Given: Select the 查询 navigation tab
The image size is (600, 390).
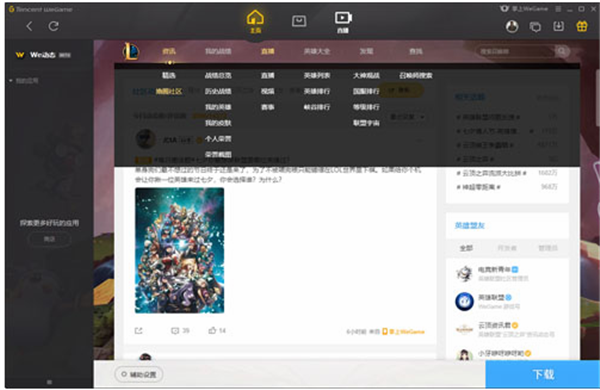Looking at the screenshot, I should pyautogui.click(x=416, y=51).
